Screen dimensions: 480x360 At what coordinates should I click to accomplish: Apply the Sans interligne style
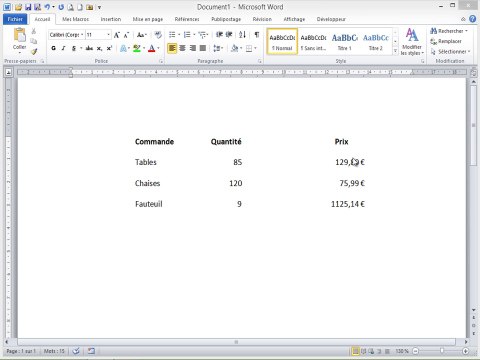pos(313,42)
